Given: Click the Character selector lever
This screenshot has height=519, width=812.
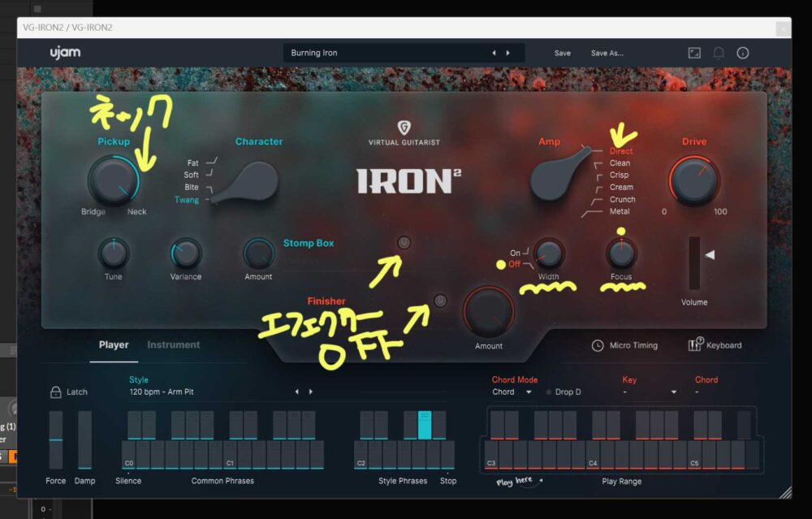Looking at the screenshot, I should 247,182.
